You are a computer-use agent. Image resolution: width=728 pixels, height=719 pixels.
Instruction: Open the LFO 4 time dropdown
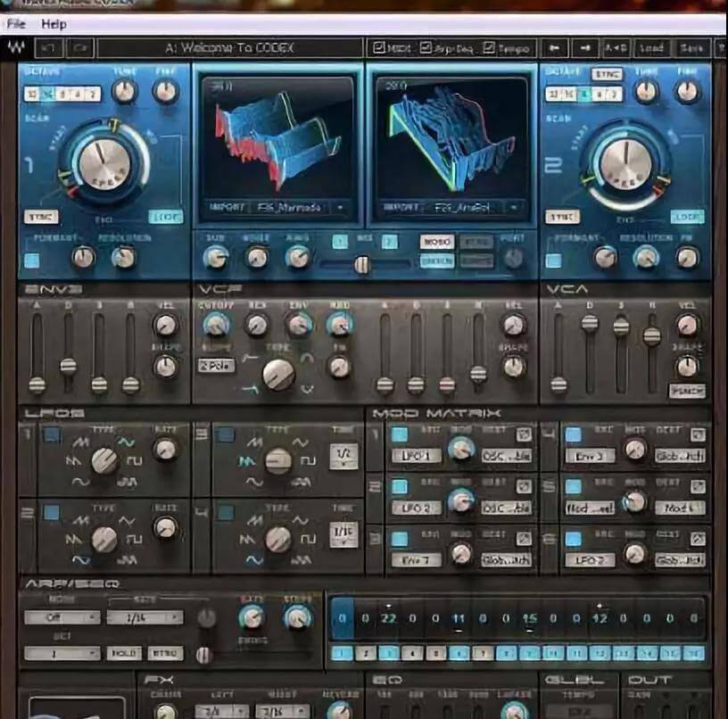click(x=343, y=534)
